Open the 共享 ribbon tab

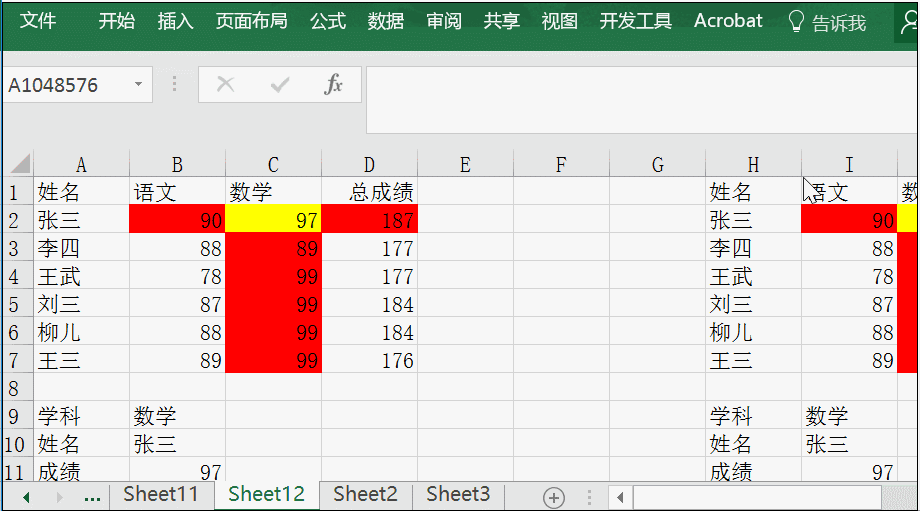501,21
